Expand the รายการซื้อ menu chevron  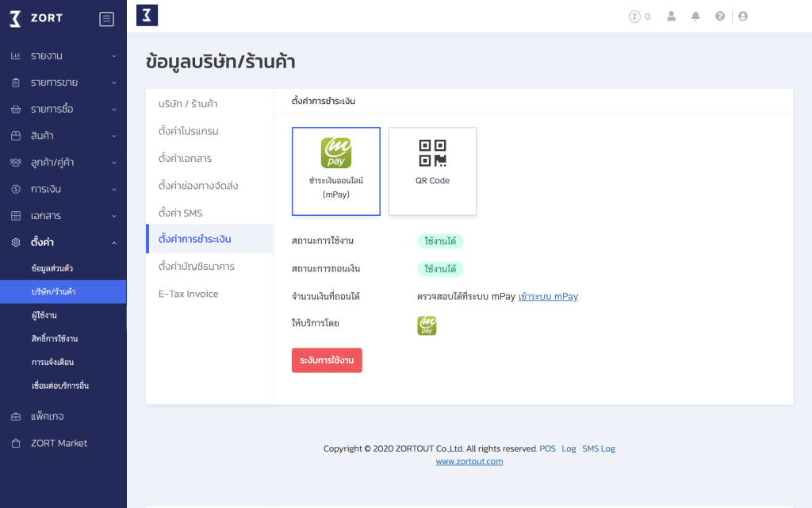114,110
